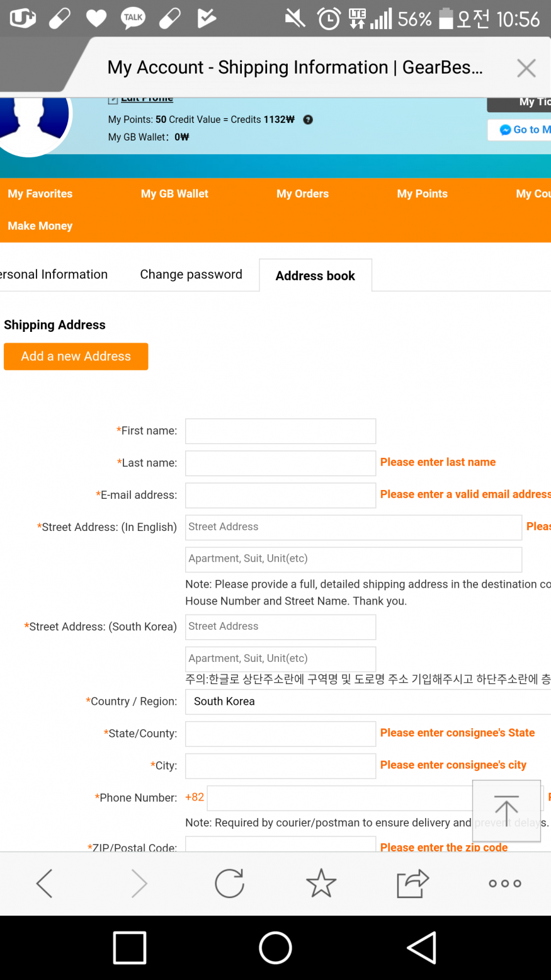551x980 pixels.
Task: Open the share icon in the browser toolbar
Action: click(x=412, y=883)
